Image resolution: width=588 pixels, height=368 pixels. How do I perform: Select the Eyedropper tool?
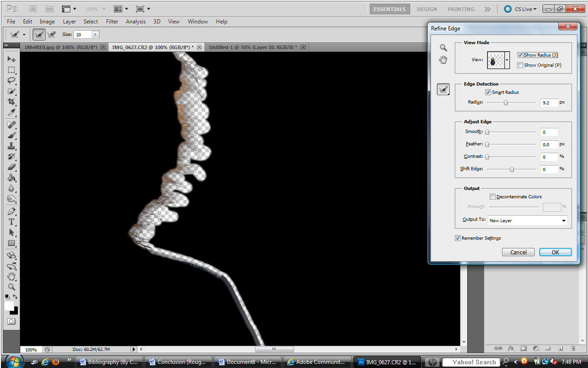point(11,112)
